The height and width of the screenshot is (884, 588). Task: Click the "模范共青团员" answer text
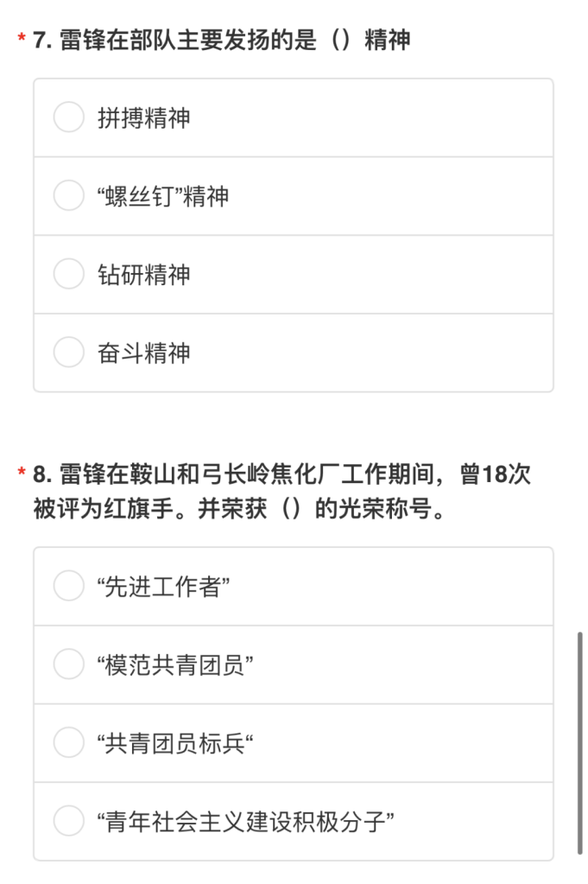pyautogui.click(x=175, y=666)
